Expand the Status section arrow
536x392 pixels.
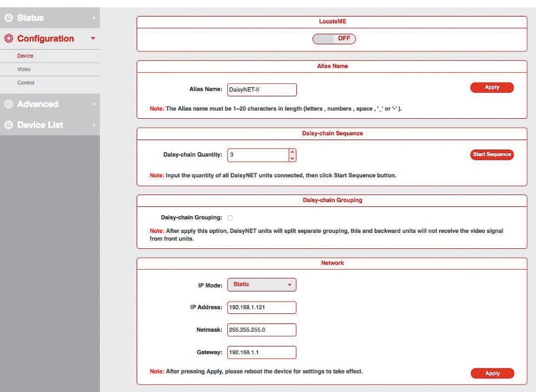93,18
